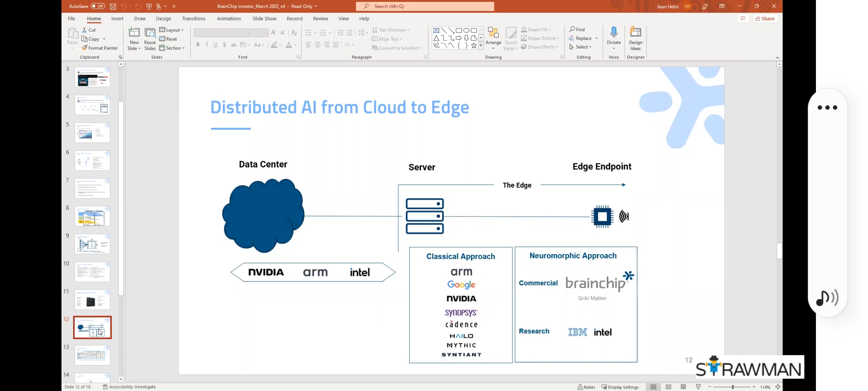Screen dimensions: 868x391
Task: Click the Share button
Action: [765, 18]
